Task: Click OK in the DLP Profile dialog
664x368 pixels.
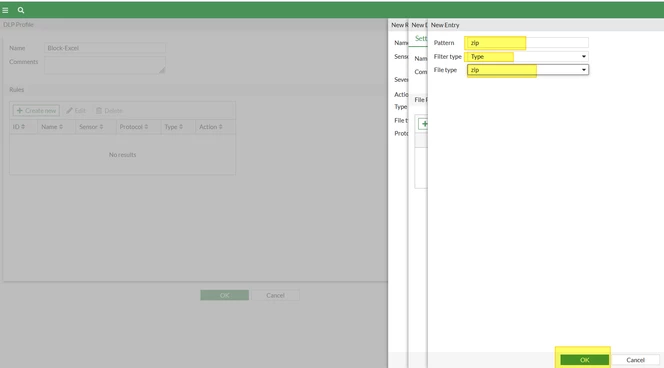Action: 224,295
